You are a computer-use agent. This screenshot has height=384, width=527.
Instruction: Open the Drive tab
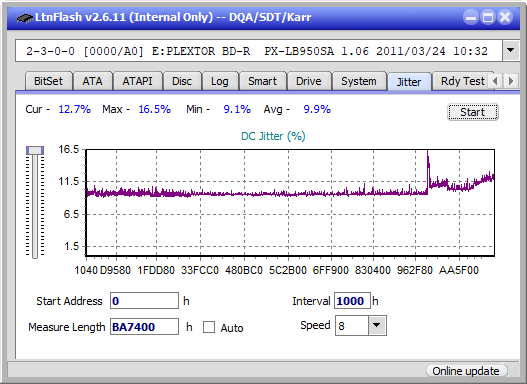pos(309,81)
